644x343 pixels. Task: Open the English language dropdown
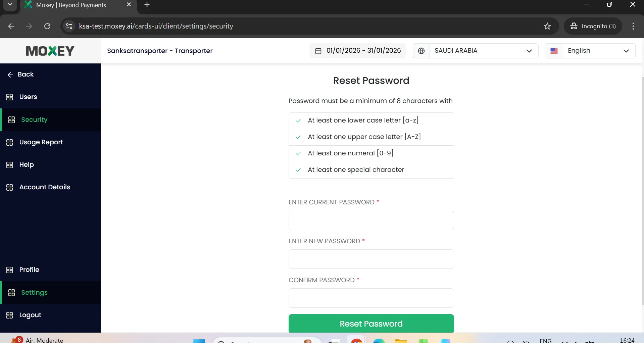click(599, 51)
